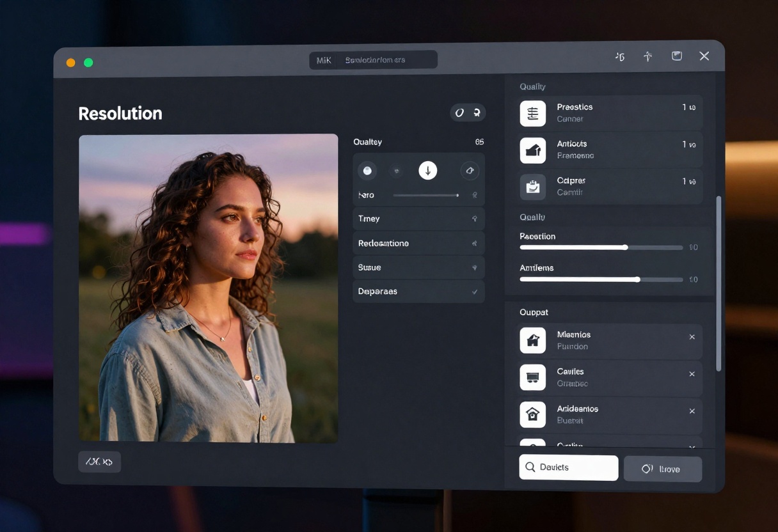The height and width of the screenshot is (532, 778).
Task: Click the Mleanios house icon
Action: coord(533,341)
